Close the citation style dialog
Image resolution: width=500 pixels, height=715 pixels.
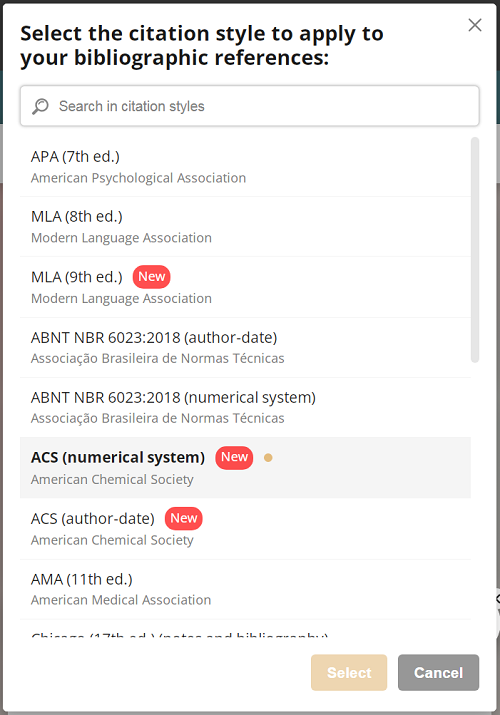click(x=475, y=25)
